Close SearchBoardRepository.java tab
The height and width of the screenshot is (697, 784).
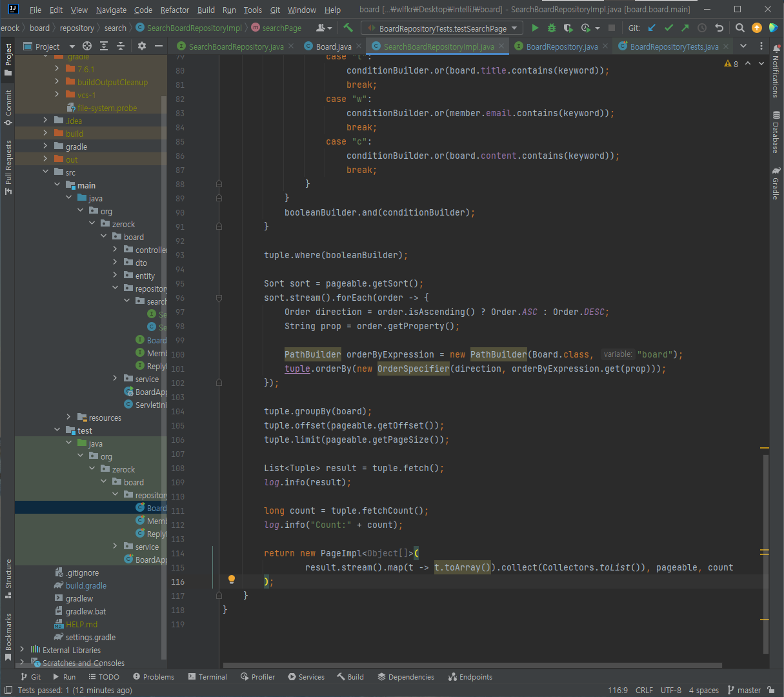click(290, 46)
